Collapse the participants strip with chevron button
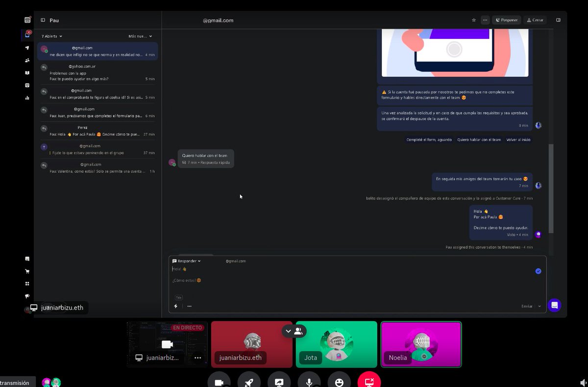Image resolution: width=588 pixels, height=387 pixels. click(288, 331)
